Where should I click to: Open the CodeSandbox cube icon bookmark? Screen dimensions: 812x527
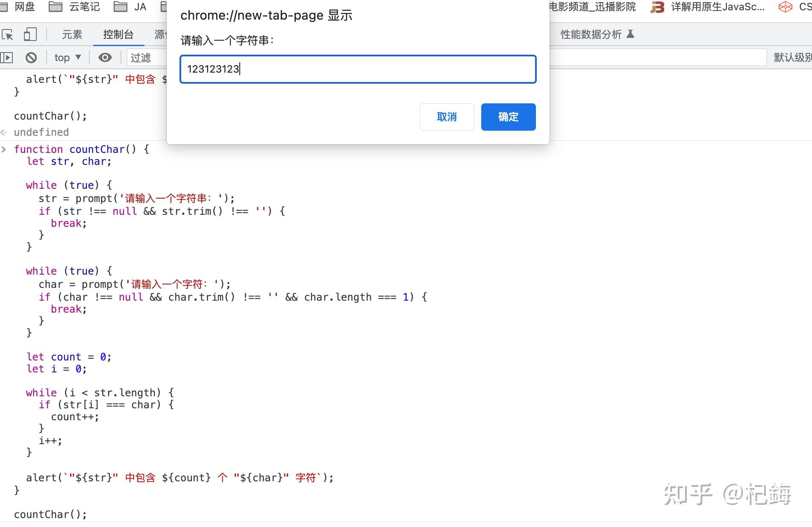[785, 7]
